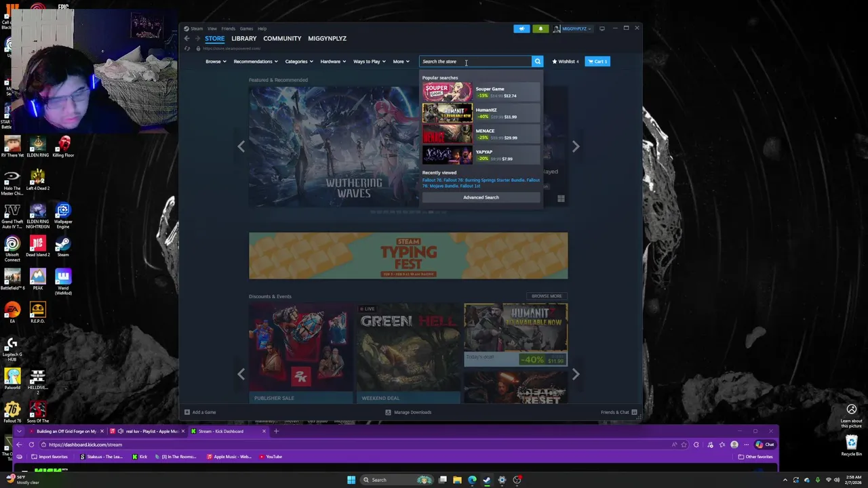Viewport: 868px width, 488px height.
Task: Expand the More store dropdown
Action: coord(401,62)
